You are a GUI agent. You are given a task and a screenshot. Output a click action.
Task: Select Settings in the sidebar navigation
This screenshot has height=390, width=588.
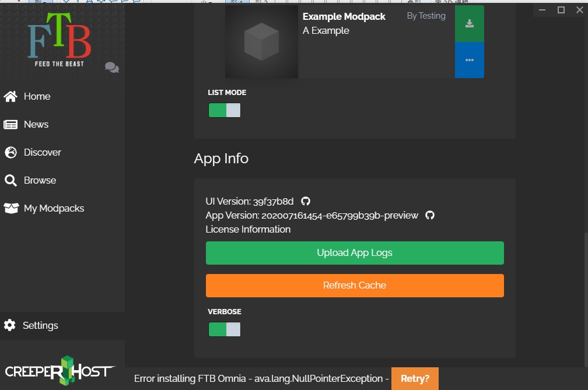pos(41,325)
